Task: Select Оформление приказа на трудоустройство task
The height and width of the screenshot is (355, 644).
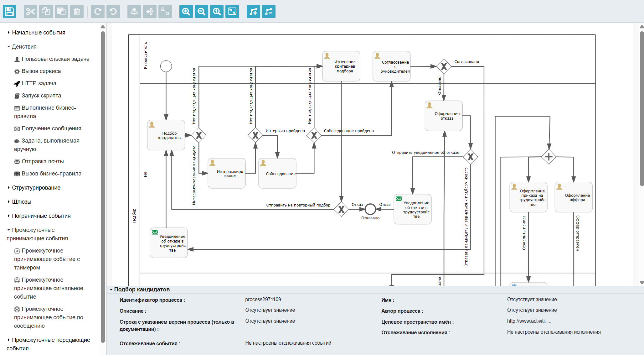Action: (528, 197)
